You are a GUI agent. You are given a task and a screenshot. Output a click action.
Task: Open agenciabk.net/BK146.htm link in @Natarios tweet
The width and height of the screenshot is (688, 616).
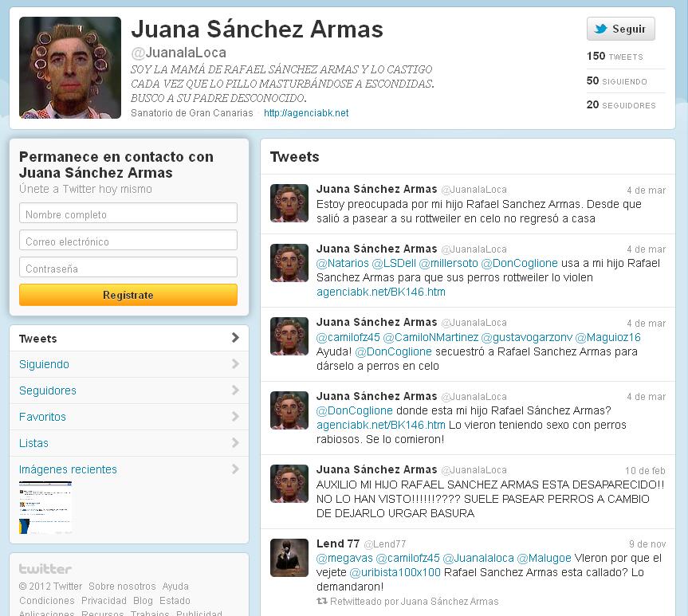[x=381, y=292]
